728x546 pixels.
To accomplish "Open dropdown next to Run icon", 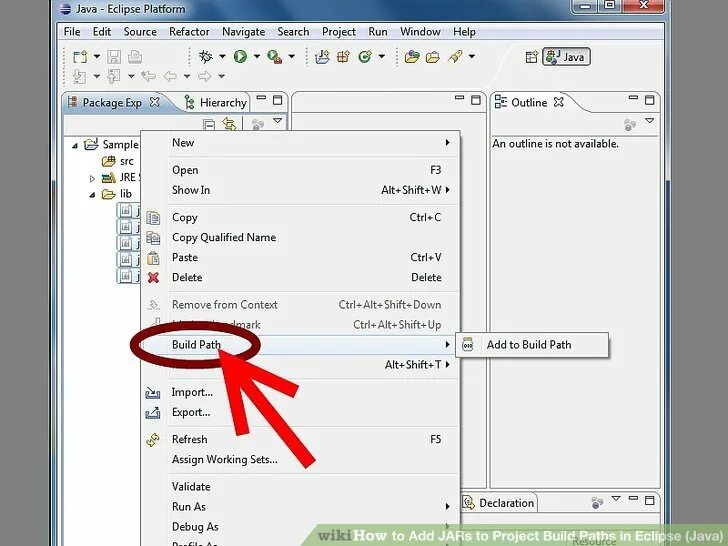I will pos(257,57).
